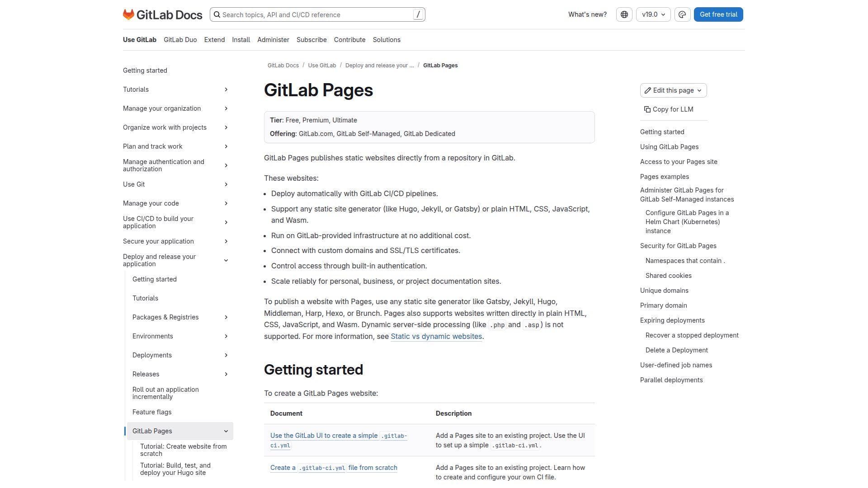Switch to the GitLab Duo section

tap(180, 40)
